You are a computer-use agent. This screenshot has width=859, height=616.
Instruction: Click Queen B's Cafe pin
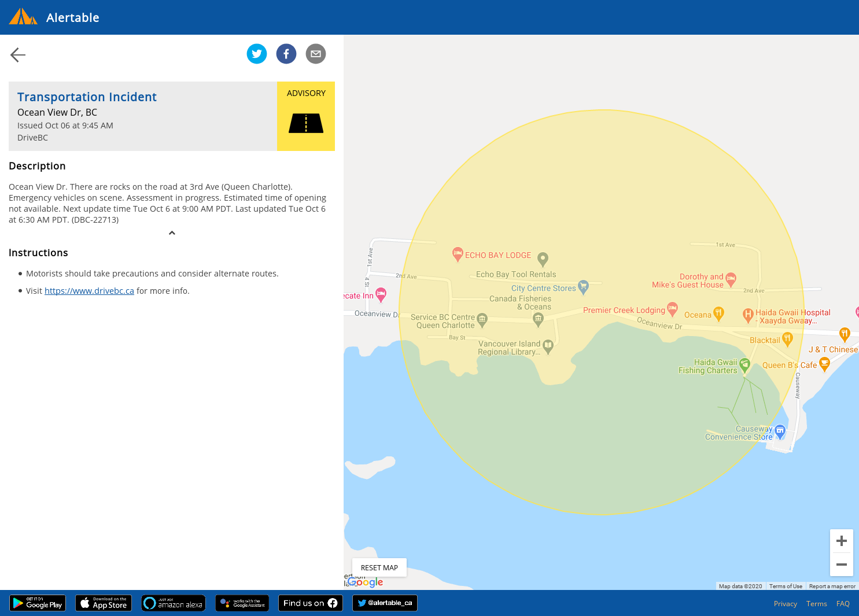[825, 363]
